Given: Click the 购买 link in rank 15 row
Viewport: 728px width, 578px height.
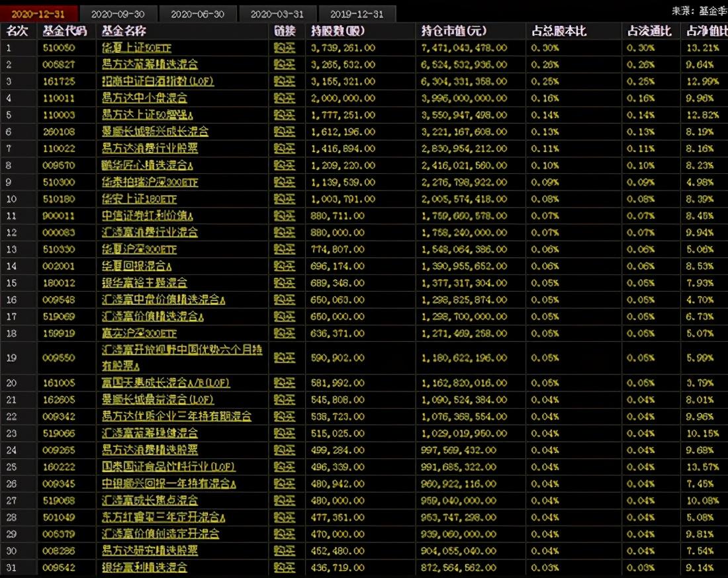Looking at the screenshot, I should [285, 283].
